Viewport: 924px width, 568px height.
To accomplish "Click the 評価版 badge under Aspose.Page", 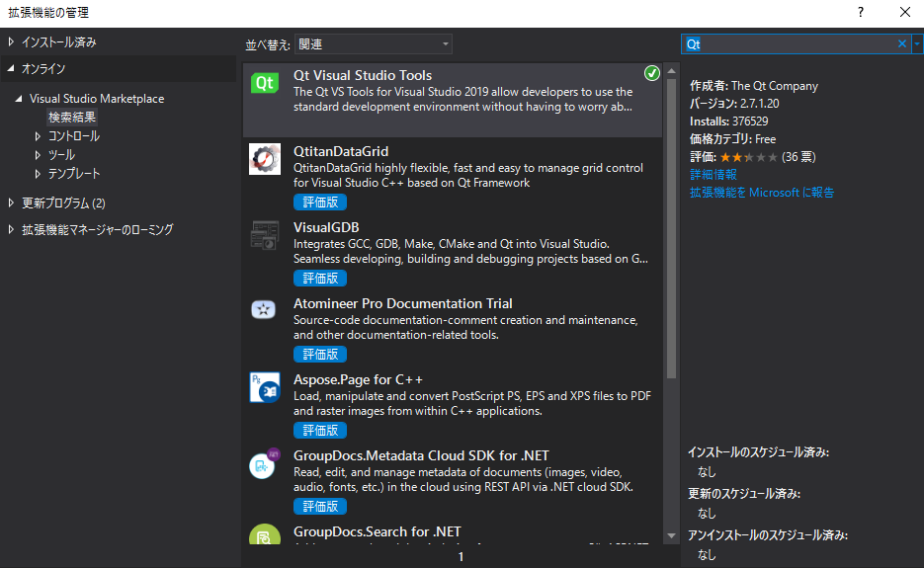I will [320, 430].
